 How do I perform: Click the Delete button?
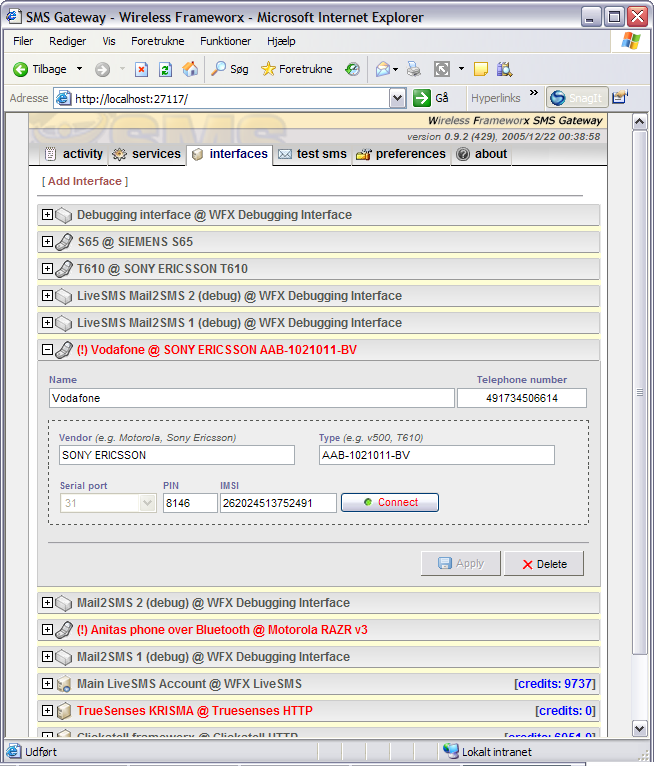[544, 564]
